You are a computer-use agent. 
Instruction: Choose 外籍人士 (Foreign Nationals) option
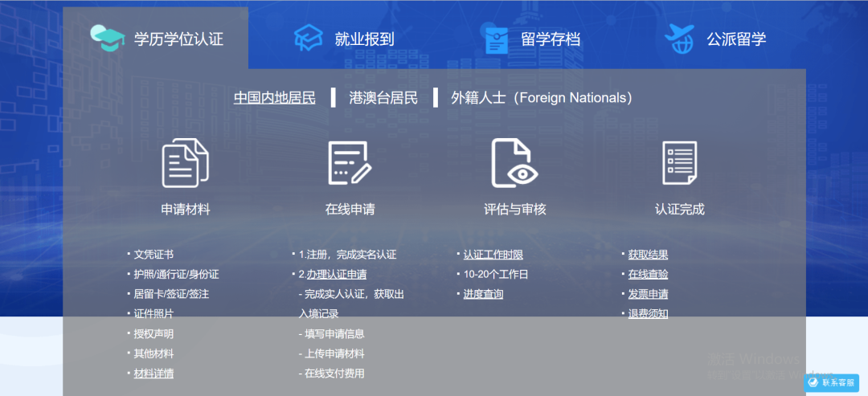(x=541, y=98)
